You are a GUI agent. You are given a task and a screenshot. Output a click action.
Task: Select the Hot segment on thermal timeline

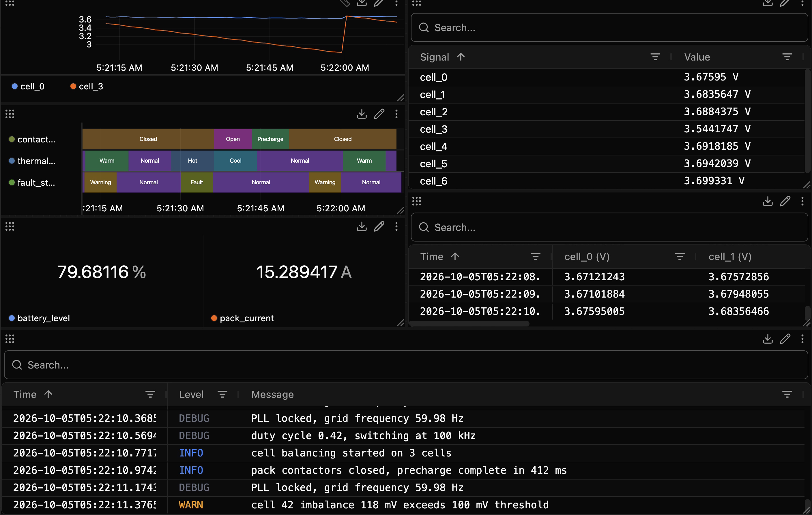pos(192,161)
